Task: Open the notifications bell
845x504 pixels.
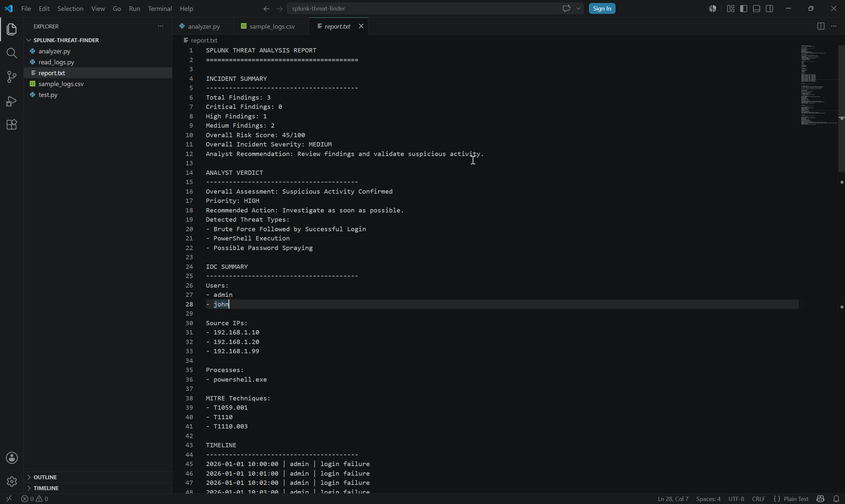Action: 836,499
